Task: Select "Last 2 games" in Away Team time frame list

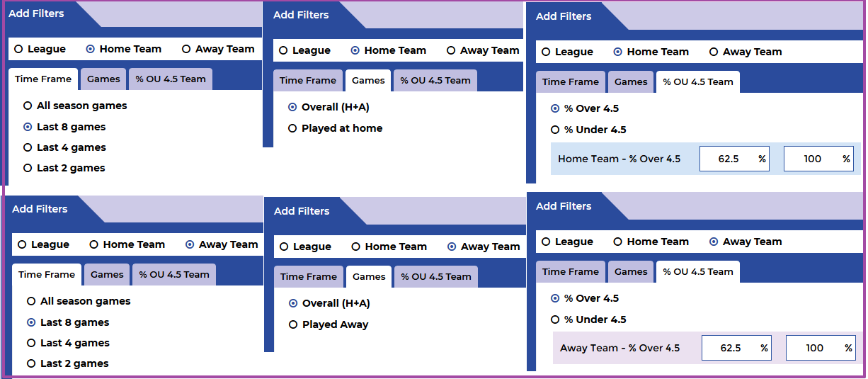Action: pyautogui.click(x=68, y=363)
